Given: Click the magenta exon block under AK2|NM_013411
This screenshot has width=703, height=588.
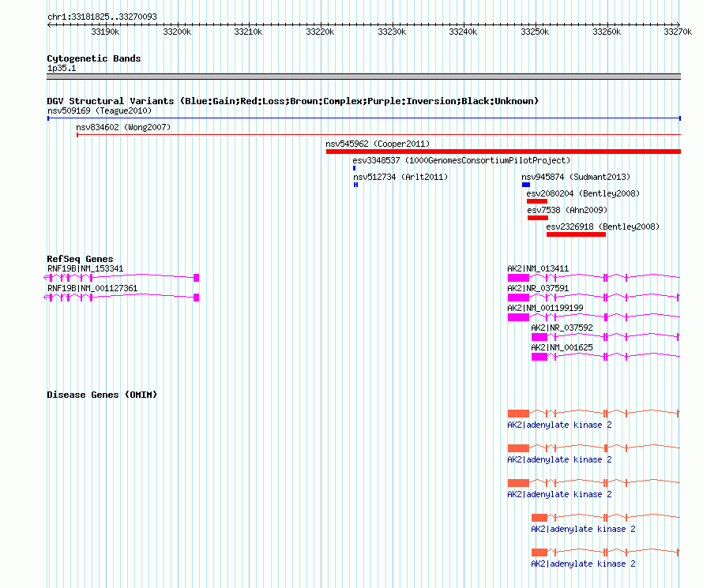Looking at the screenshot, I should tap(518, 278).
